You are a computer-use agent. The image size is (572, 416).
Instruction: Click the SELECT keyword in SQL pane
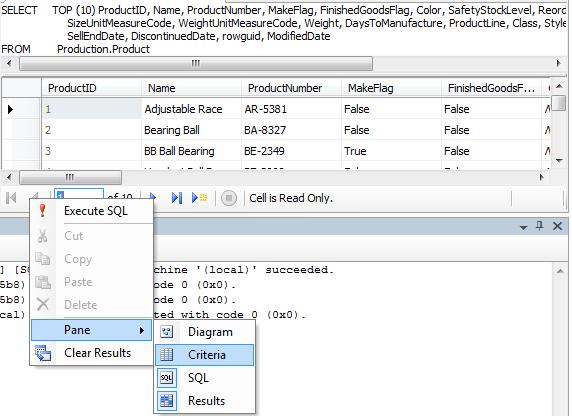click(x=19, y=10)
